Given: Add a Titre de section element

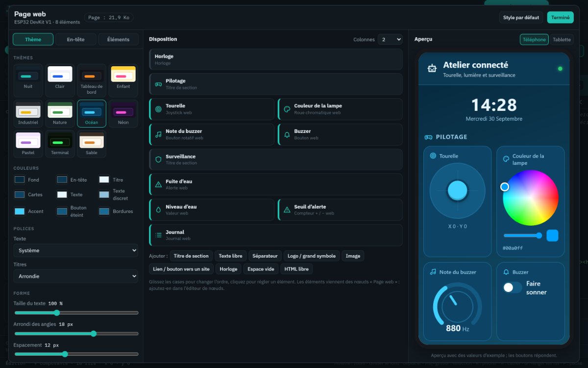Looking at the screenshot, I should pyautogui.click(x=191, y=256).
